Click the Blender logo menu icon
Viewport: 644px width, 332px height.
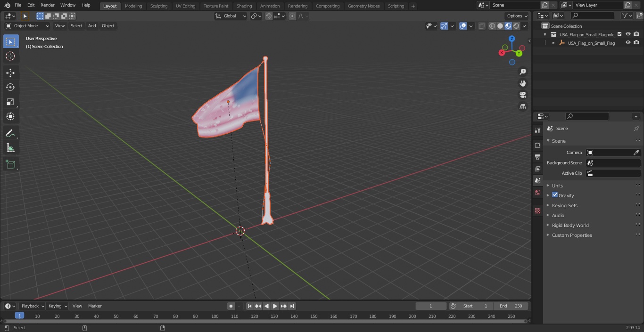[7, 5]
